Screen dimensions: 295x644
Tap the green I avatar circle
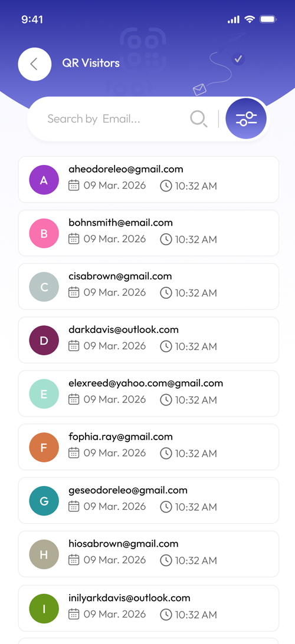44,609
